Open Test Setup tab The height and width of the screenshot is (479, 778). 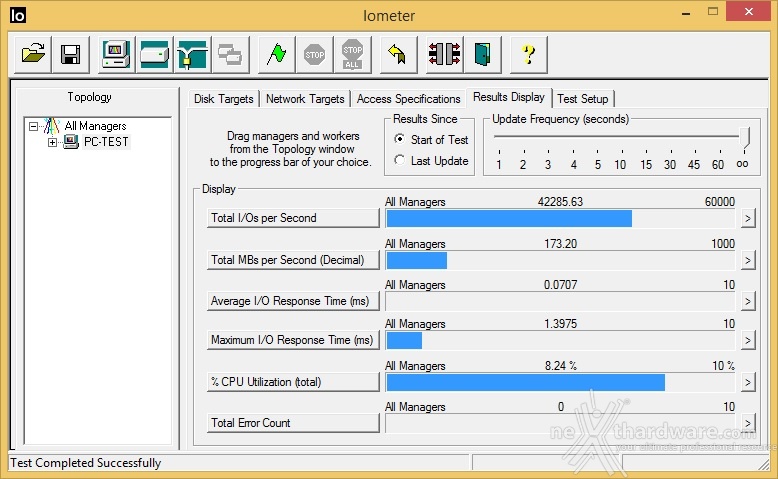click(583, 99)
